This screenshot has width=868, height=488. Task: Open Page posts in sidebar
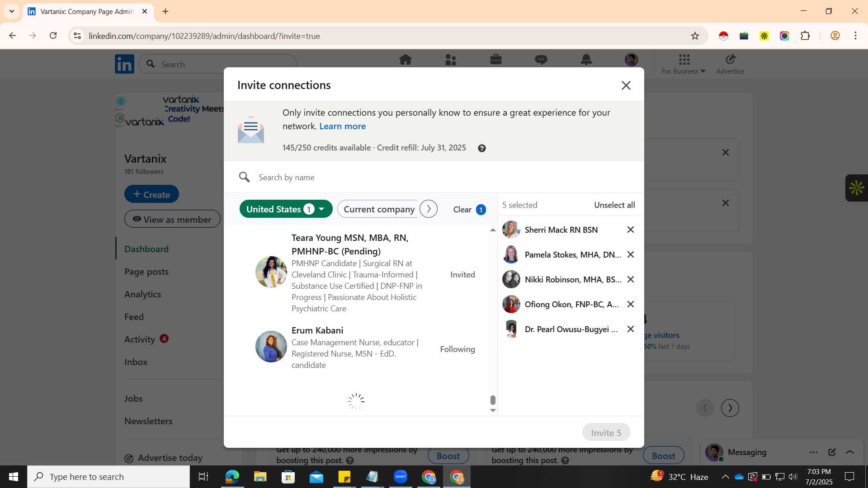click(x=146, y=272)
